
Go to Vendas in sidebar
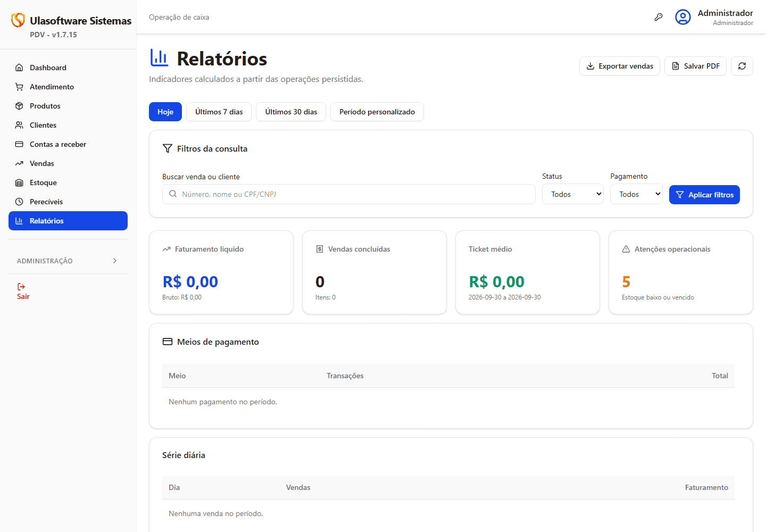pyautogui.click(x=68, y=163)
